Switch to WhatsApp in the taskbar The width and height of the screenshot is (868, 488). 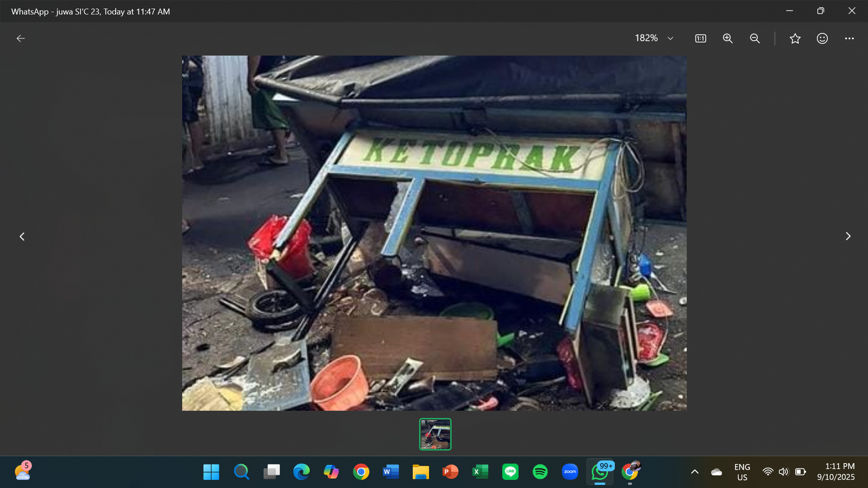600,472
